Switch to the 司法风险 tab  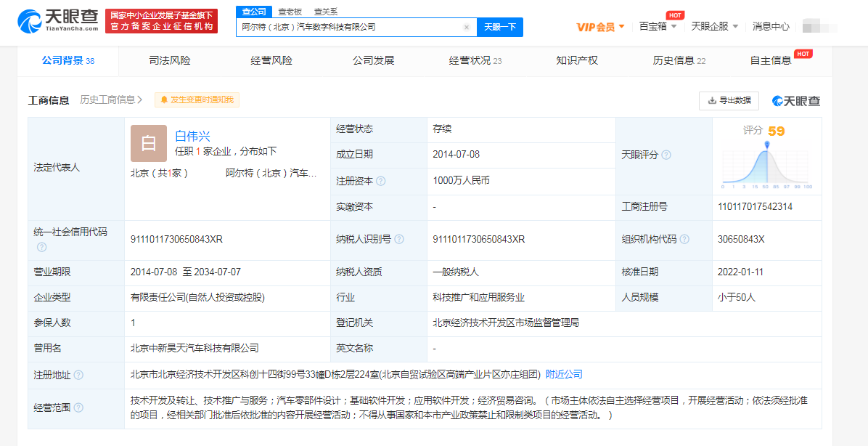tap(170, 61)
